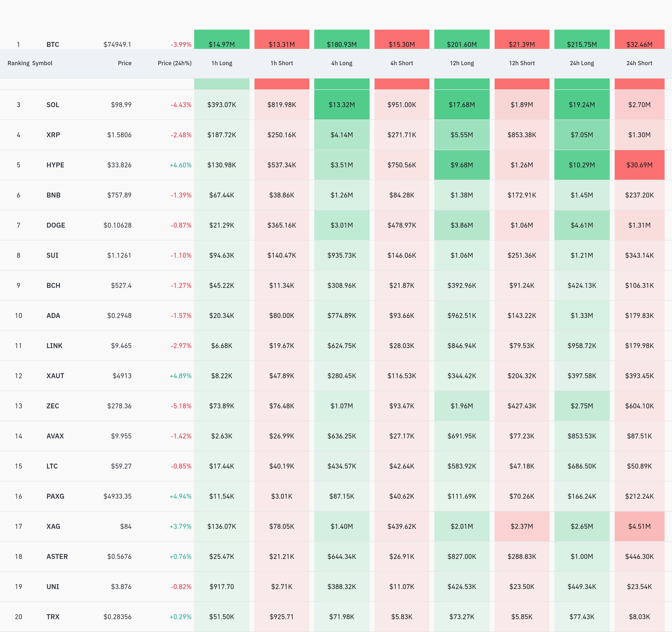Click ZEC 24h Long $2.75M cell
The height and width of the screenshot is (632, 672).
582,406
